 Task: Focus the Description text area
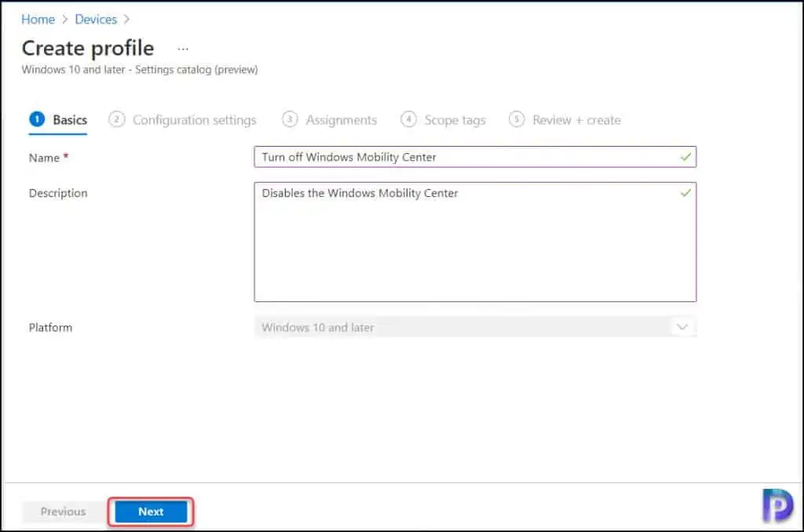[x=475, y=242]
